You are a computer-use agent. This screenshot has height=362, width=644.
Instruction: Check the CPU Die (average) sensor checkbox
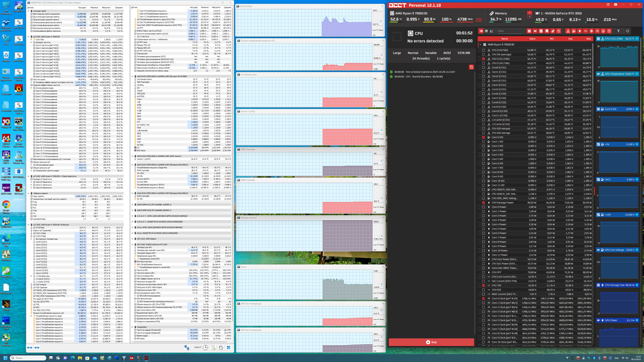pos(484,54)
